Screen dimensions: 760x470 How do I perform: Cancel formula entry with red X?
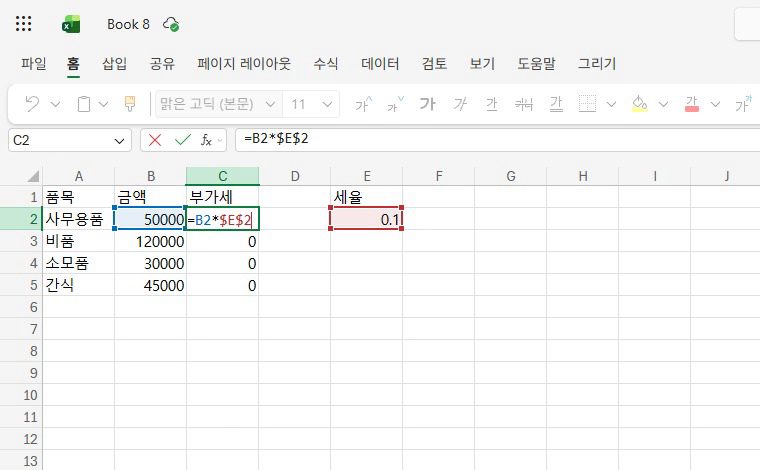pos(155,141)
